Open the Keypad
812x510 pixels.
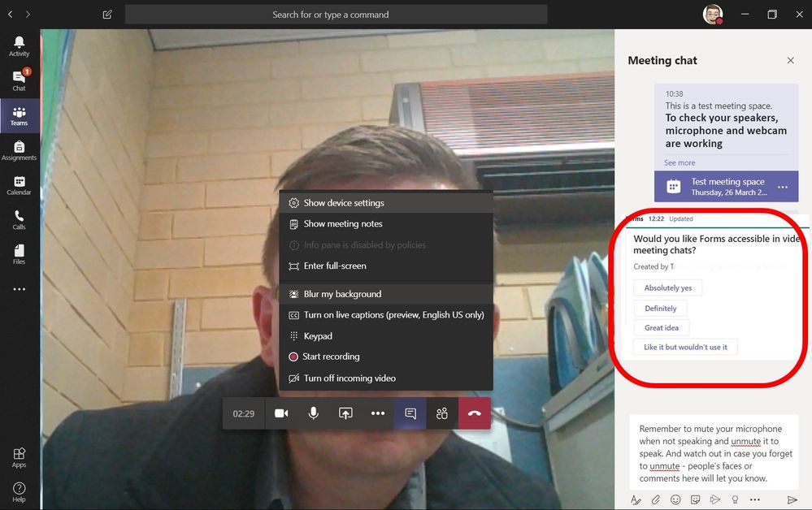(x=386, y=336)
